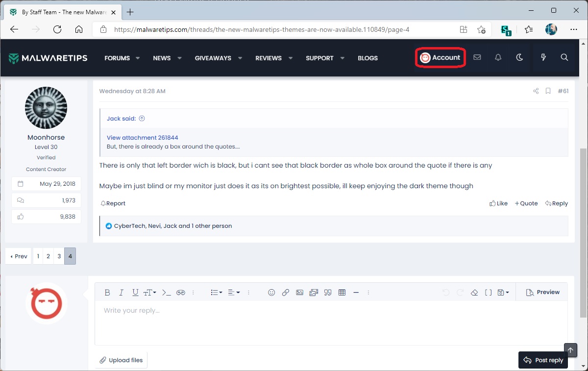Viewport: 588px width, 371px height.
Task: Open the drafts save dropdown
Action: [503, 293]
